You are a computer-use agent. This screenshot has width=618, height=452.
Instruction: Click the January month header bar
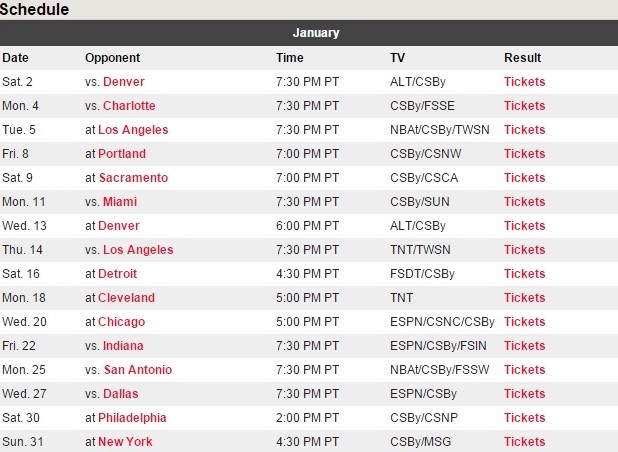[309, 33]
